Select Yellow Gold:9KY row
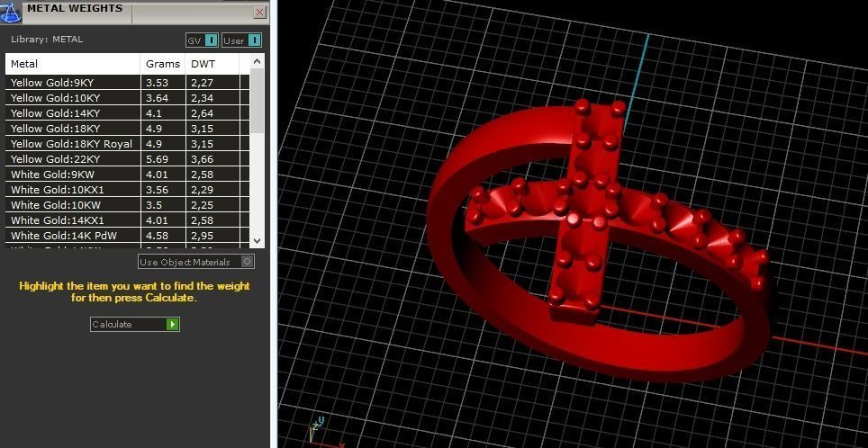This screenshot has height=448, width=868. (x=127, y=83)
